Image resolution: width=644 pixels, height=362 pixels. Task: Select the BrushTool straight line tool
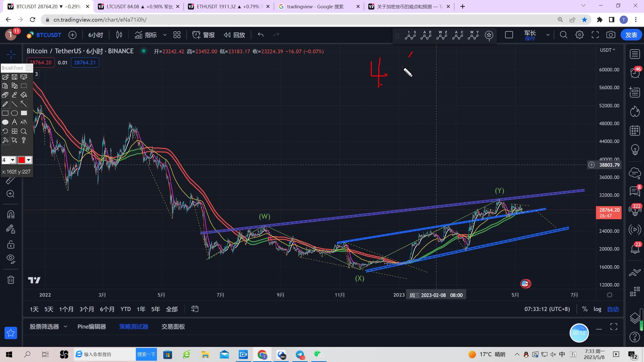coord(14,104)
